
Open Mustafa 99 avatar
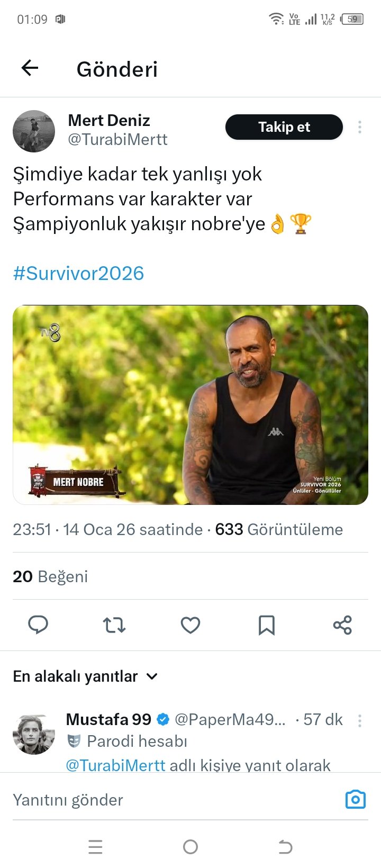34,734
